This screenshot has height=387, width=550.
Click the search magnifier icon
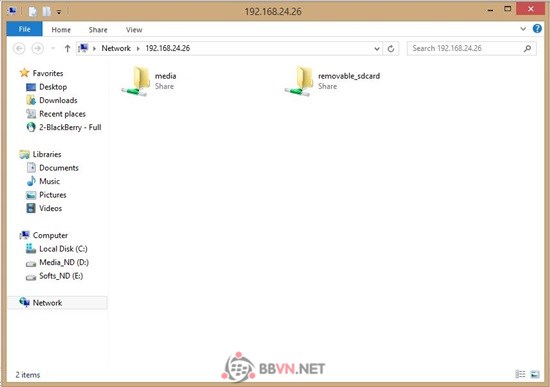point(527,48)
